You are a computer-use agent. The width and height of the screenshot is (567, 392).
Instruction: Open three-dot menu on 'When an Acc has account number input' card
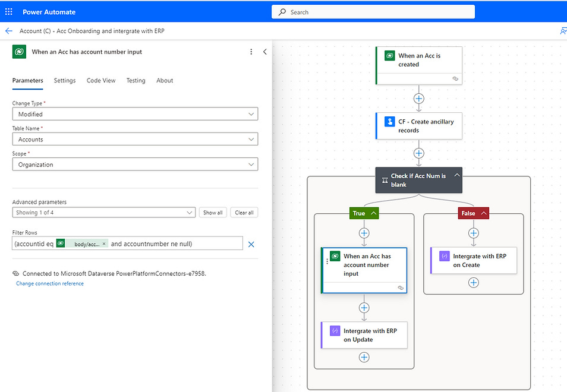(327, 261)
